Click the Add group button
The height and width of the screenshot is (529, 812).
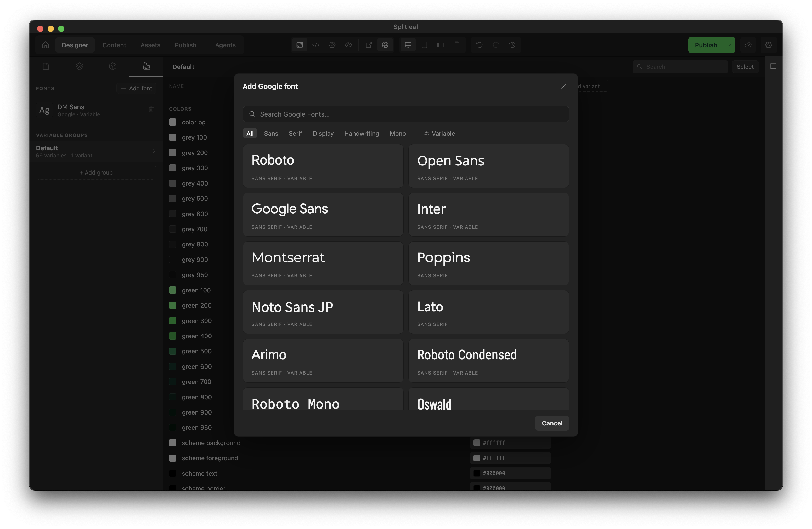96,172
